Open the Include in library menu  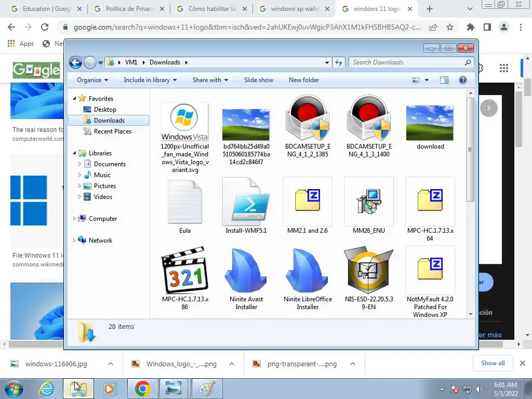coord(150,80)
